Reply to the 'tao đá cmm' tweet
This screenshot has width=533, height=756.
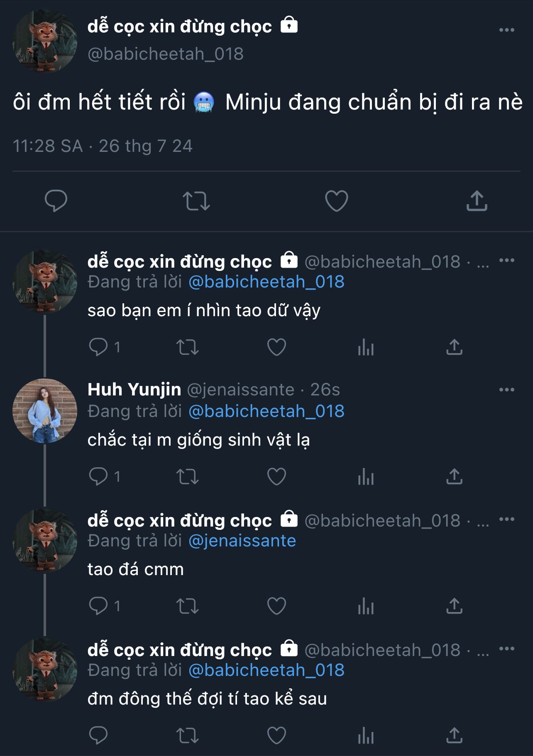coord(98,606)
